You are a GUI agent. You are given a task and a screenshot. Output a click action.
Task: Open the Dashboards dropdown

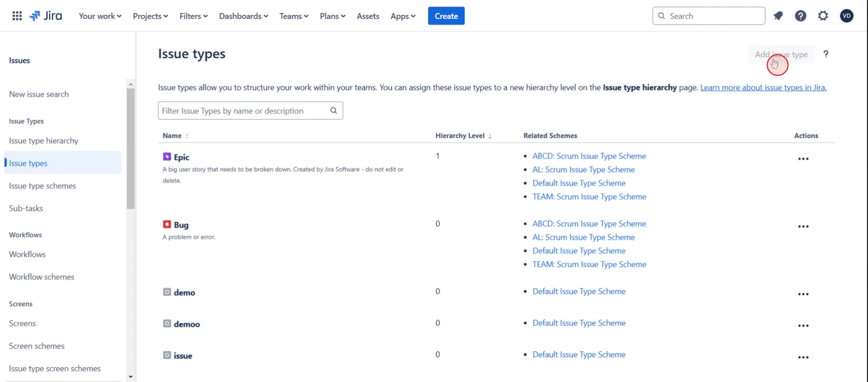(243, 16)
